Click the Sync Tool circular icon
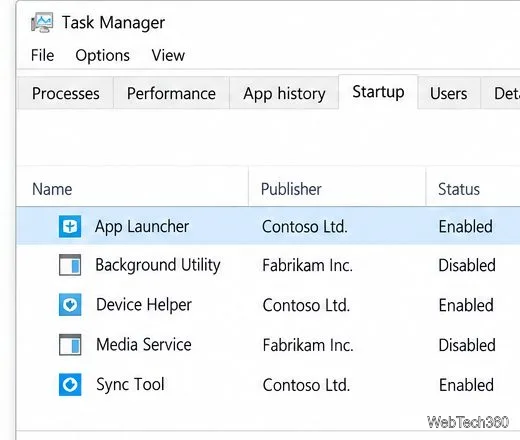 pyautogui.click(x=70, y=385)
